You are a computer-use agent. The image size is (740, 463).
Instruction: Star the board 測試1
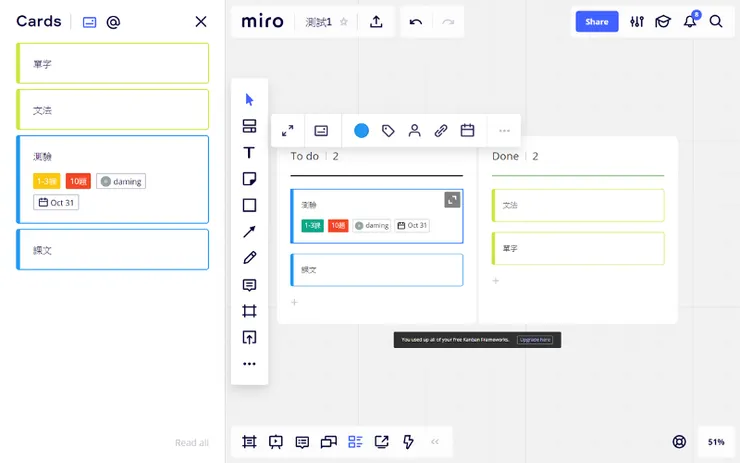coord(344,22)
